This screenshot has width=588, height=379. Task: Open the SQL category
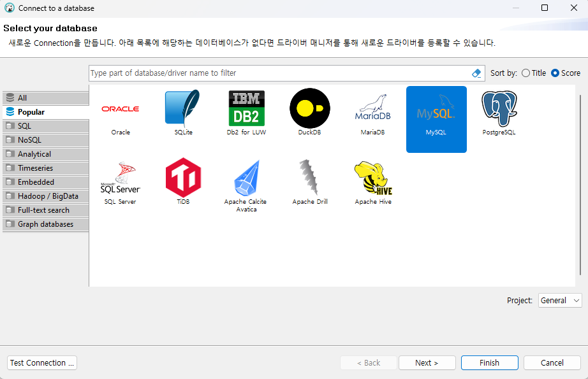pos(46,126)
